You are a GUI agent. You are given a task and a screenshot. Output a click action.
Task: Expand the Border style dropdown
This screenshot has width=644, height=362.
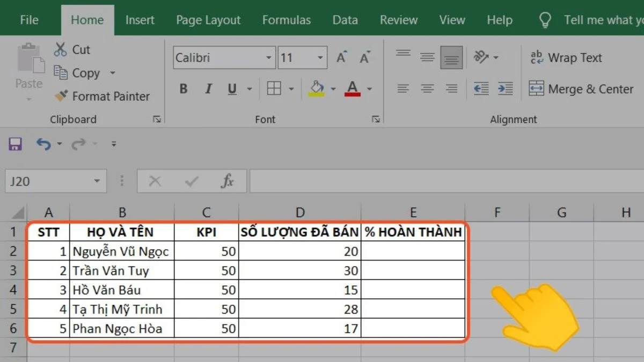pos(290,89)
